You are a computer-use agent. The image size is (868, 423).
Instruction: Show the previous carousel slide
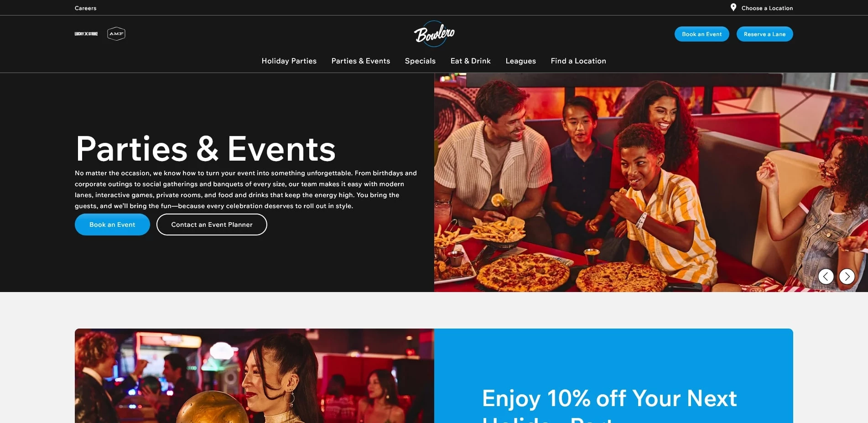pos(826,277)
